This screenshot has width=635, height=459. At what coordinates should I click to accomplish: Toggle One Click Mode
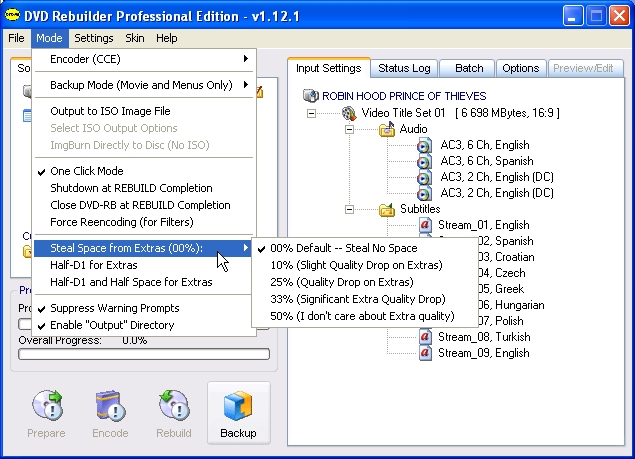point(144,171)
